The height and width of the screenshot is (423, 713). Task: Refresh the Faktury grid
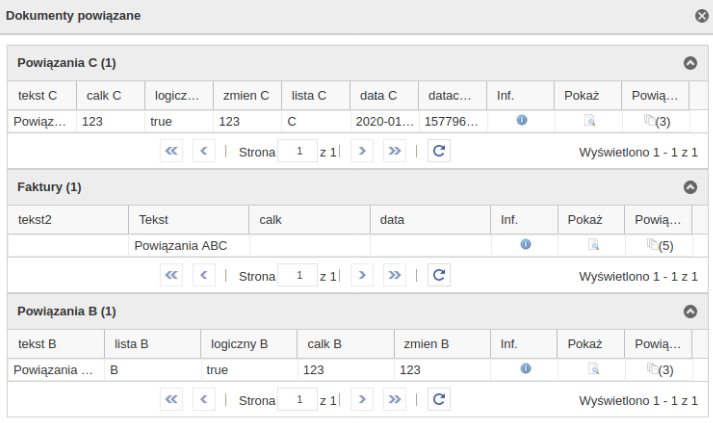tap(439, 275)
